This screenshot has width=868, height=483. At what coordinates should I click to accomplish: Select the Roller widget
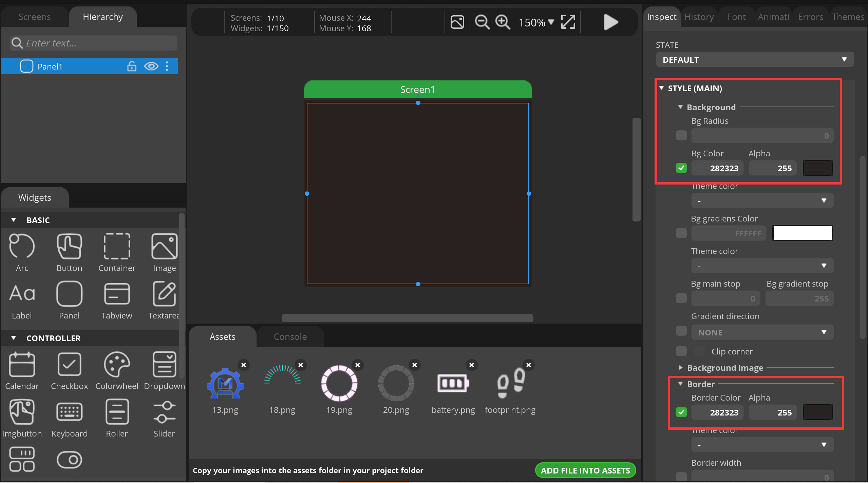[x=117, y=418]
